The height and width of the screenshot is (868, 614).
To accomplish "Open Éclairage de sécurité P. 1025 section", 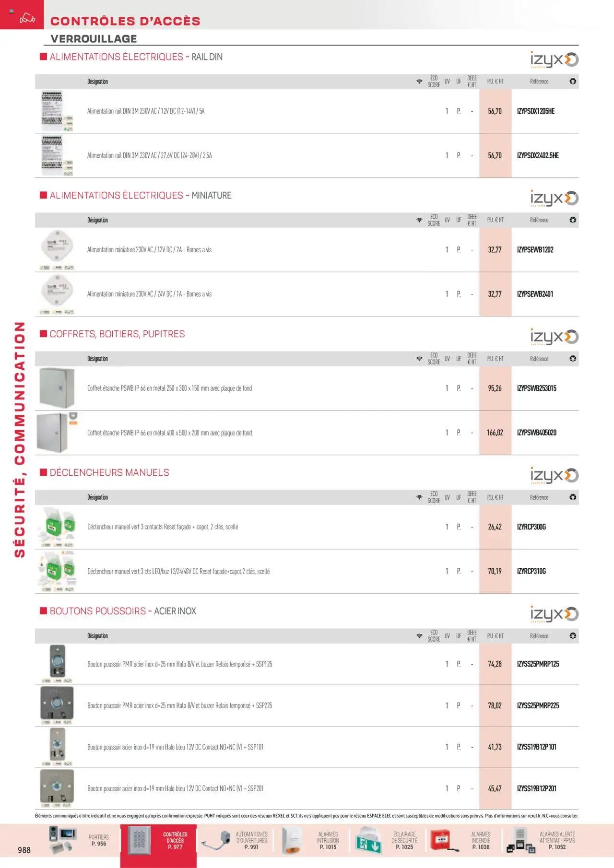I will click(x=388, y=841).
